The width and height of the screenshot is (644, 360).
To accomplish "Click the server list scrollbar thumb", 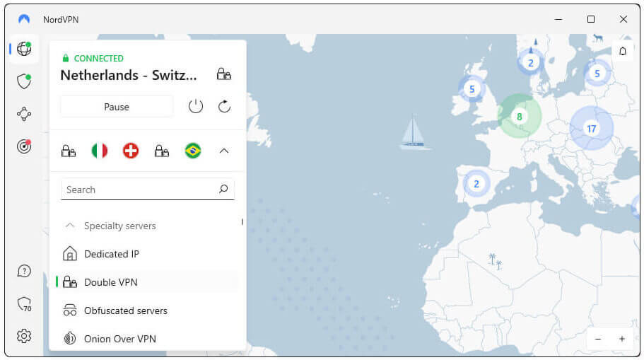I will pos(242,221).
